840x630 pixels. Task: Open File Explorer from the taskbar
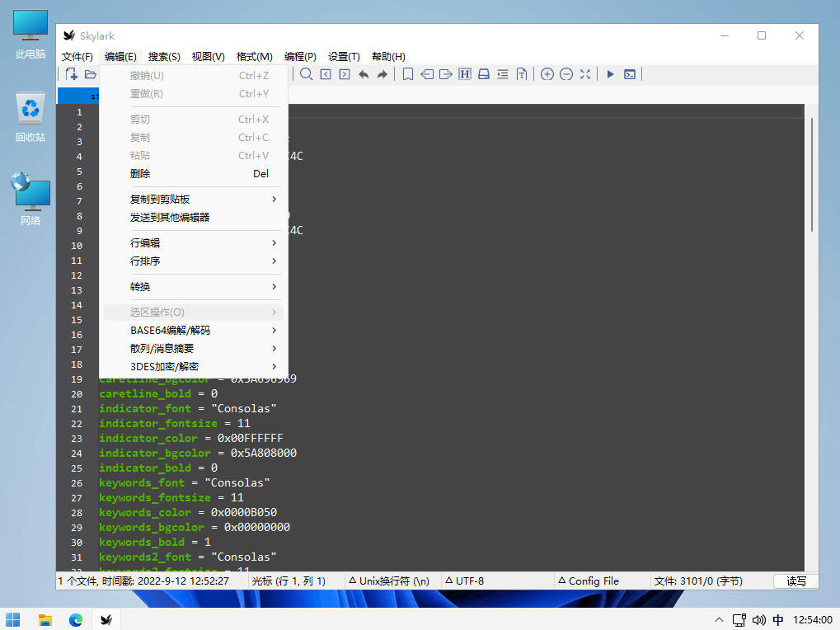(x=45, y=620)
